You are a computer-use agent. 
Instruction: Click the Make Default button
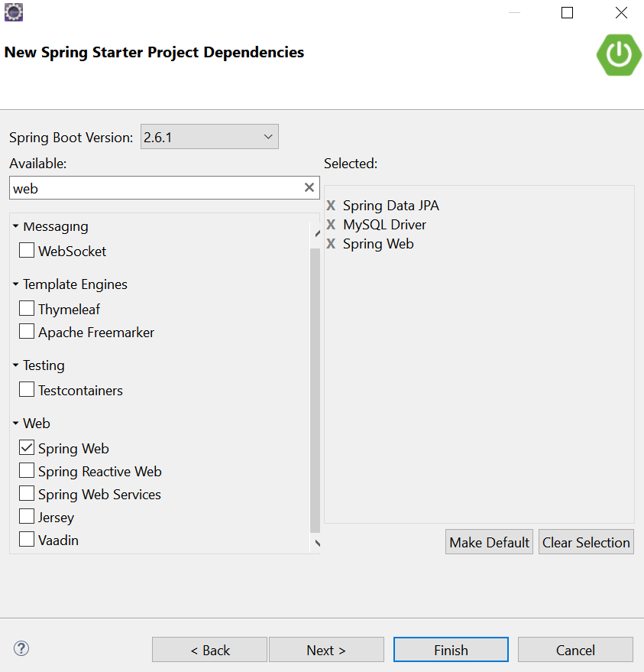(x=489, y=542)
